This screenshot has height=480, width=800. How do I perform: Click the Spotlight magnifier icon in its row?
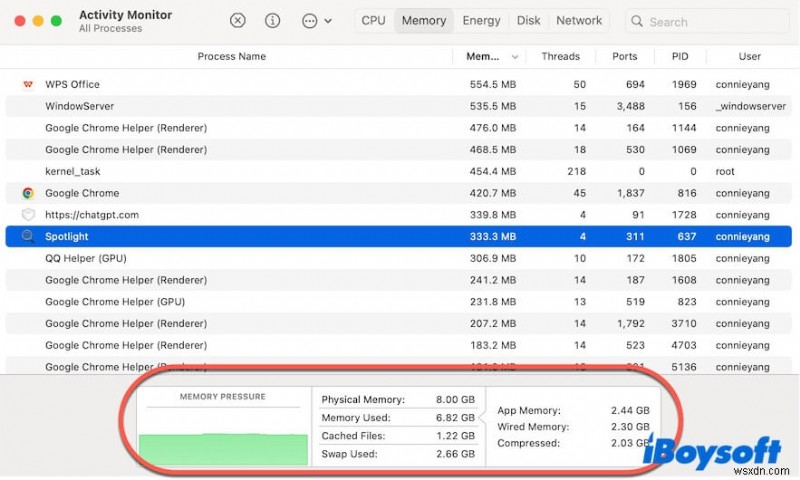point(28,236)
